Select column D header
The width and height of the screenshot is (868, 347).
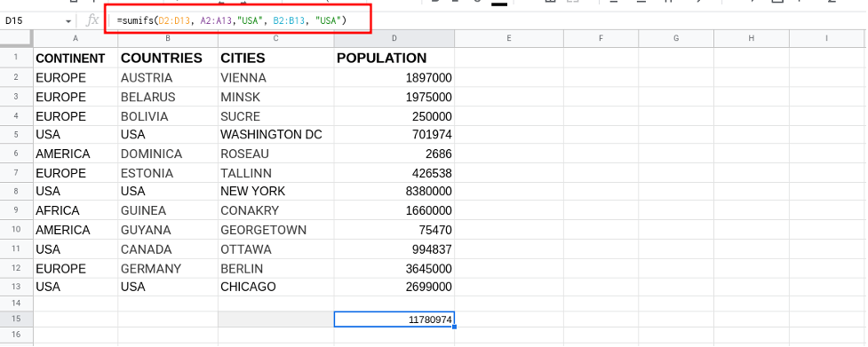[x=394, y=38]
